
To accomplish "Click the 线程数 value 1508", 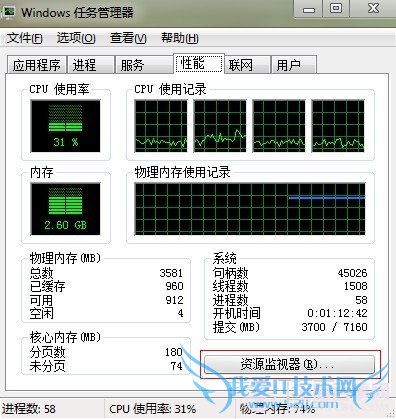I will [355, 286].
